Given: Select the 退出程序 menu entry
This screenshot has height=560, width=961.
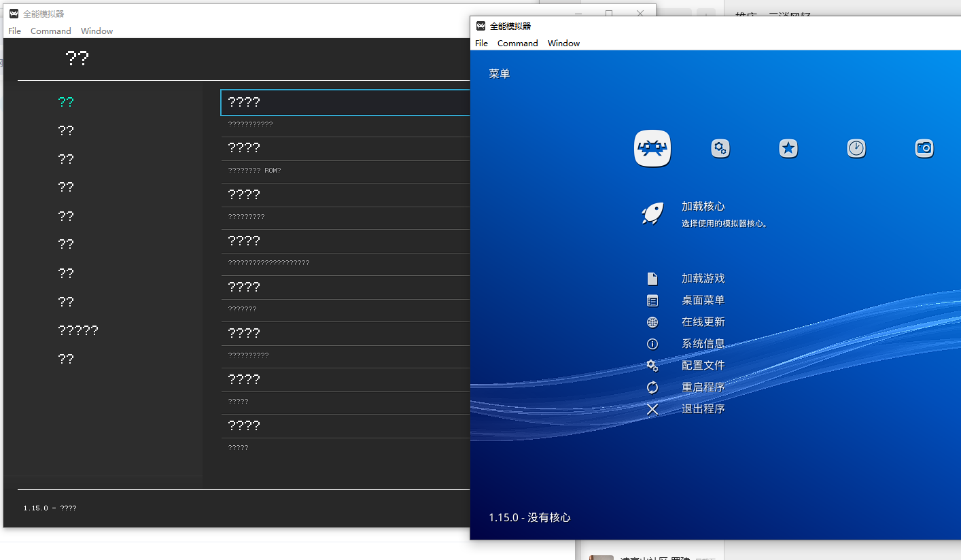Looking at the screenshot, I should 703,408.
